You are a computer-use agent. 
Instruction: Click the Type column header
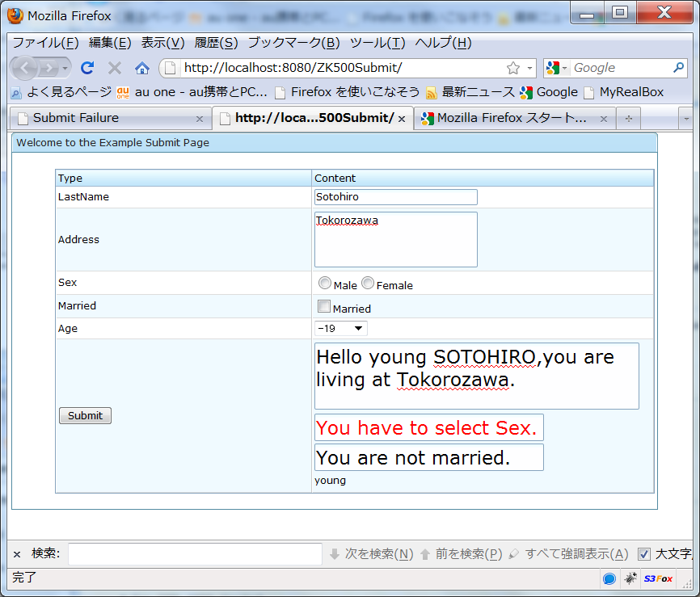183,178
